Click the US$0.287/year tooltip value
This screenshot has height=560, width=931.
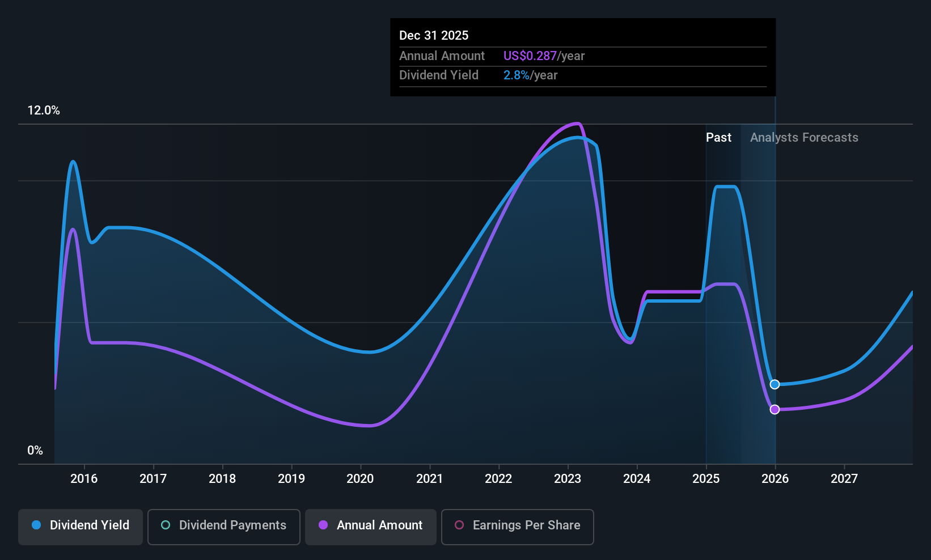pos(544,56)
